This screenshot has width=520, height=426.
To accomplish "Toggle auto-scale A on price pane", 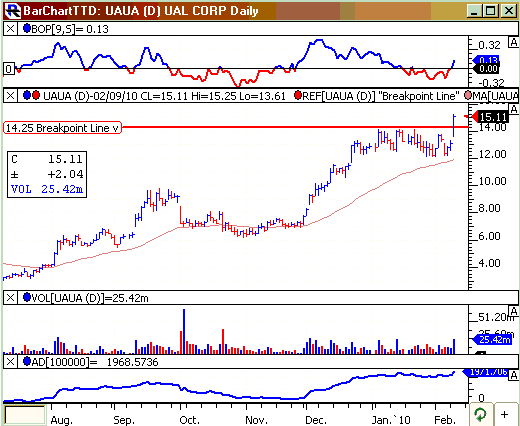I will point(514,109).
